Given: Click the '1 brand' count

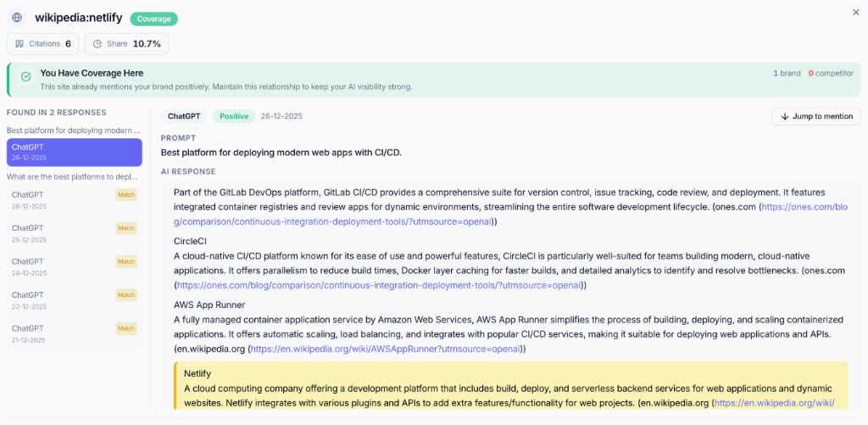Looking at the screenshot, I should pos(787,73).
